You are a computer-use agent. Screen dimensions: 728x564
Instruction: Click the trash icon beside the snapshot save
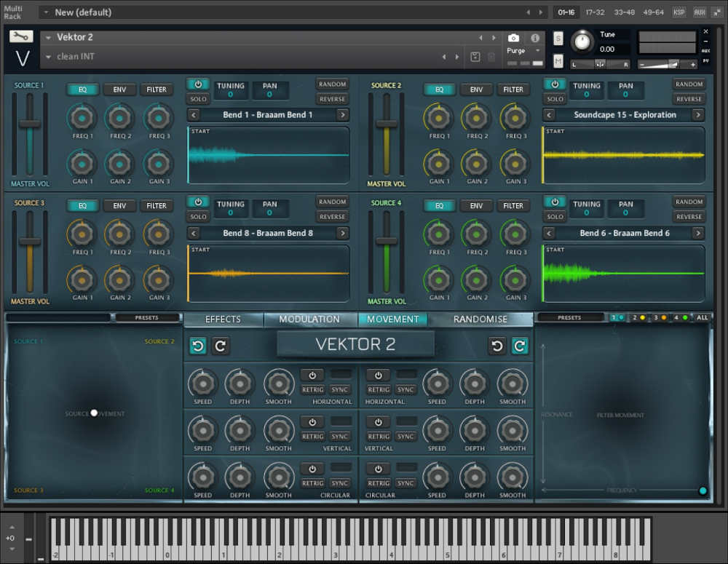click(x=491, y=55)
